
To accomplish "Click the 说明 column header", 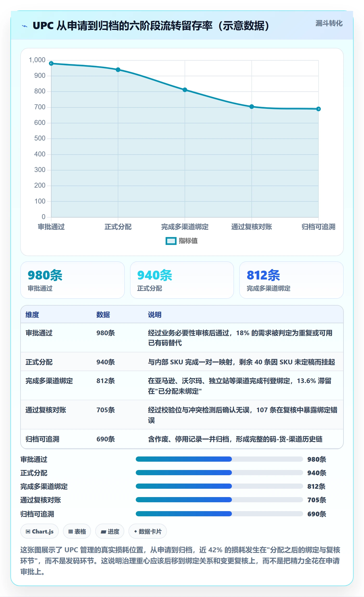I will [155, 315].
